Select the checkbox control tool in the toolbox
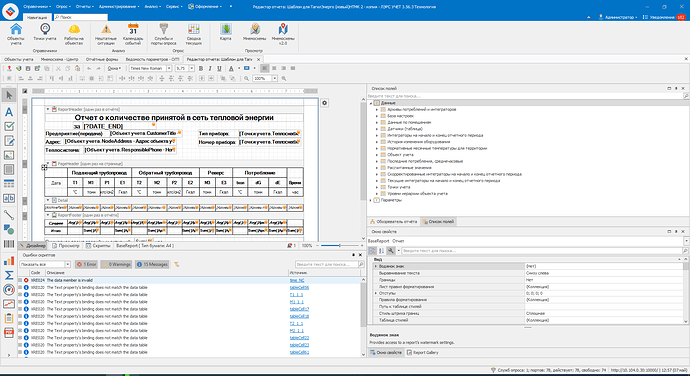 [x=9, y=126]
